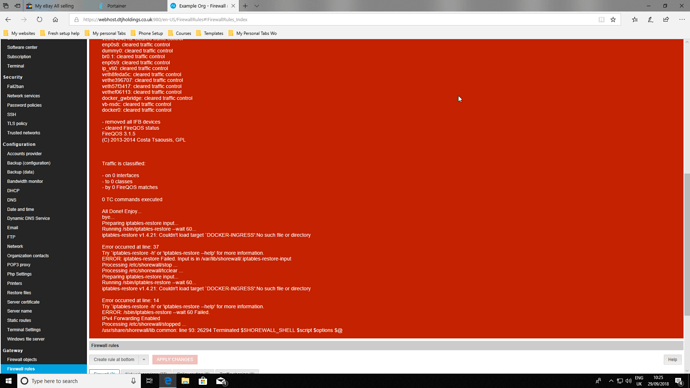The image size is (690, 388).
Task: Expand the Create rule dropdown arrow
Action: coord(144,359)
